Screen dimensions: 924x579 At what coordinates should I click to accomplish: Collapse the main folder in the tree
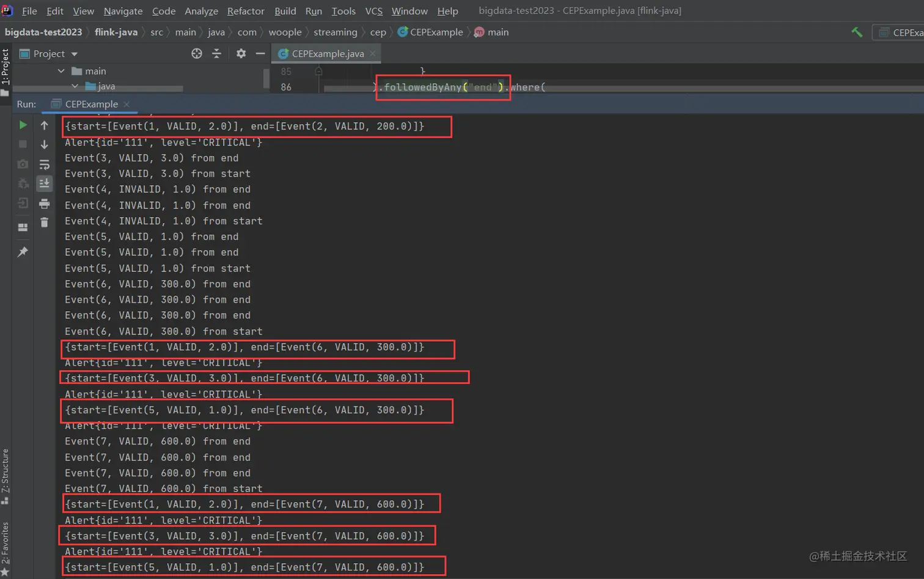point(61,71)
